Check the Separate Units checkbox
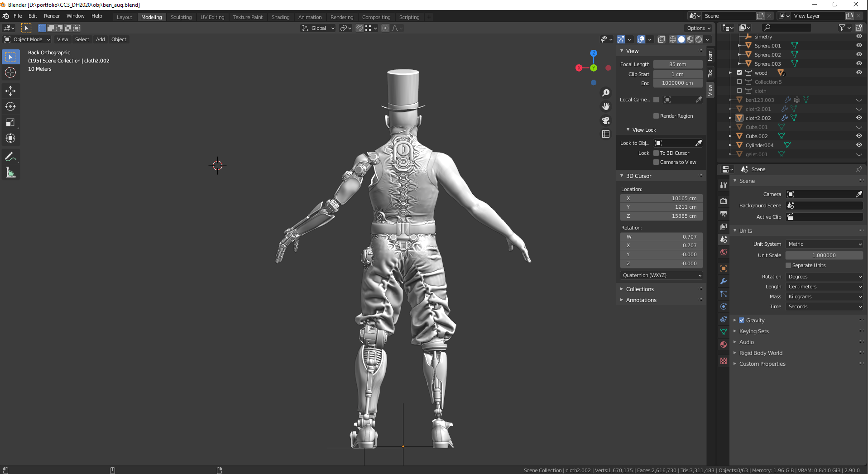The height and width of the screenshot is (474, 868). tap(788, 265)
